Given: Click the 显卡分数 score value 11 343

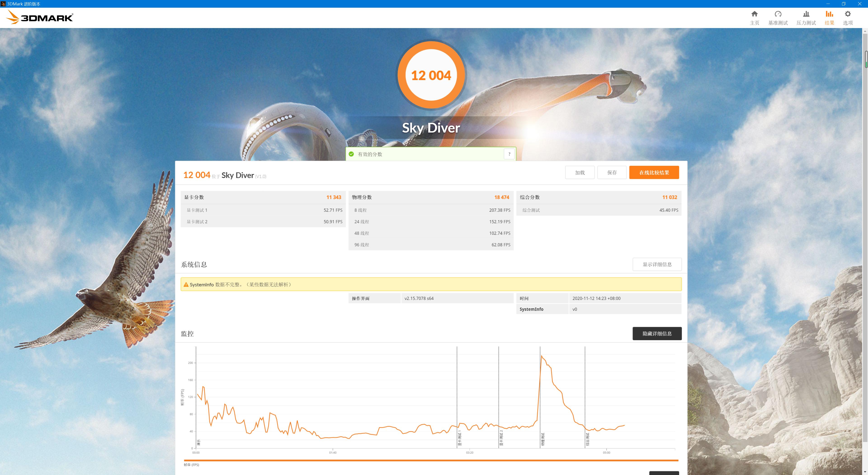Looking at the screenshot, I should point(334,197).
